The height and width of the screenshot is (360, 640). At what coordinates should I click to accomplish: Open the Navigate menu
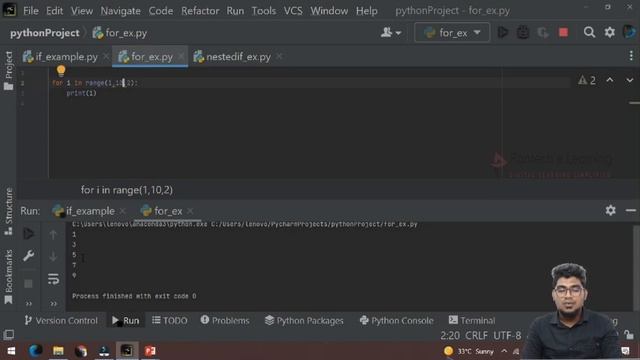coord(120,11)
